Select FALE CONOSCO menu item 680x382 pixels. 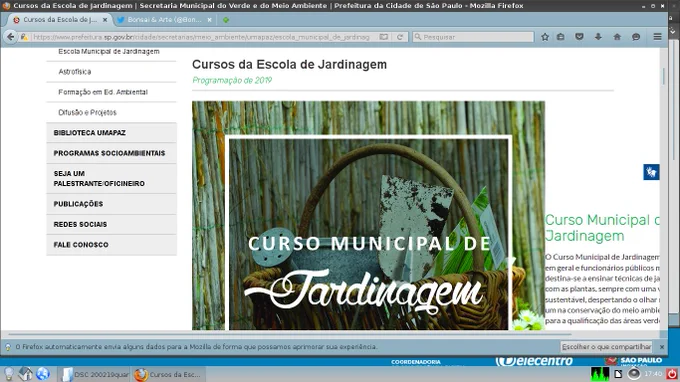pyautogui.click(x=111, y=245)
